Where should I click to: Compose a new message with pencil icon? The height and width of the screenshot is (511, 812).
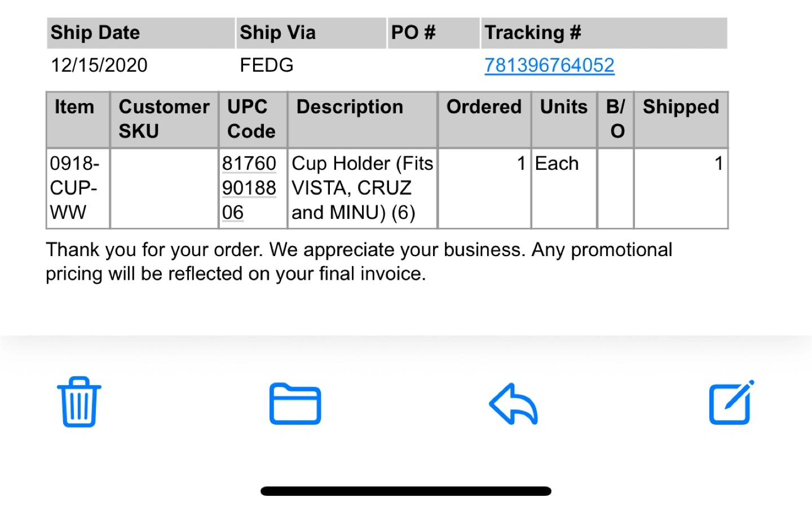click(731, 402)
